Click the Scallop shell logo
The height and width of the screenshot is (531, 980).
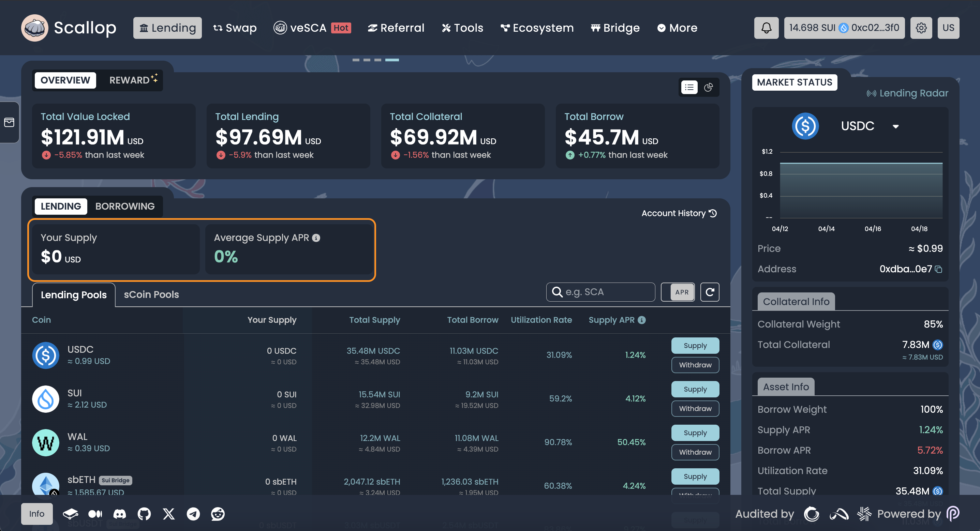coord(35,28)
